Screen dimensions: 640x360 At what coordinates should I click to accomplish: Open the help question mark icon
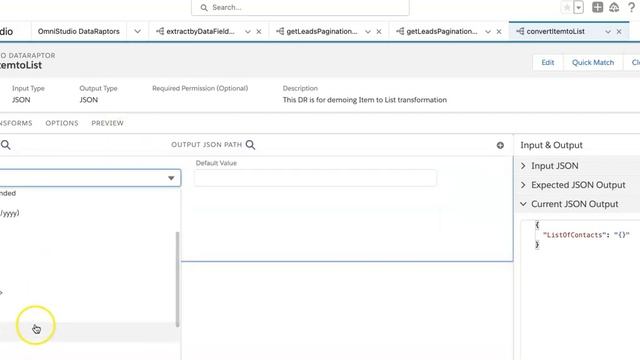[631, 7]
